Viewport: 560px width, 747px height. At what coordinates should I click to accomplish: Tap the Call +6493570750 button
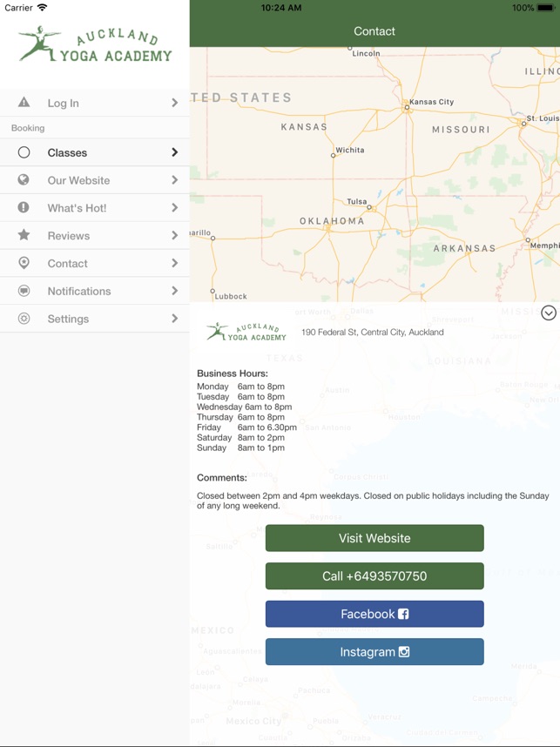374,576
